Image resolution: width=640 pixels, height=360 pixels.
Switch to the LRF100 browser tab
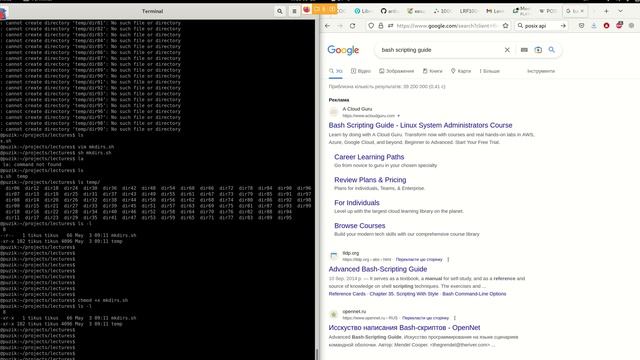click(x=468, y=11)
